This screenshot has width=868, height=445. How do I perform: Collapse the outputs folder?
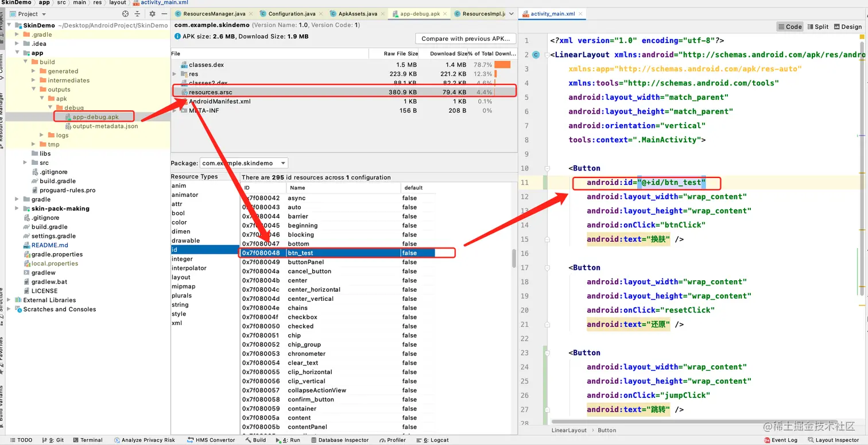click(x=33, y=90)
